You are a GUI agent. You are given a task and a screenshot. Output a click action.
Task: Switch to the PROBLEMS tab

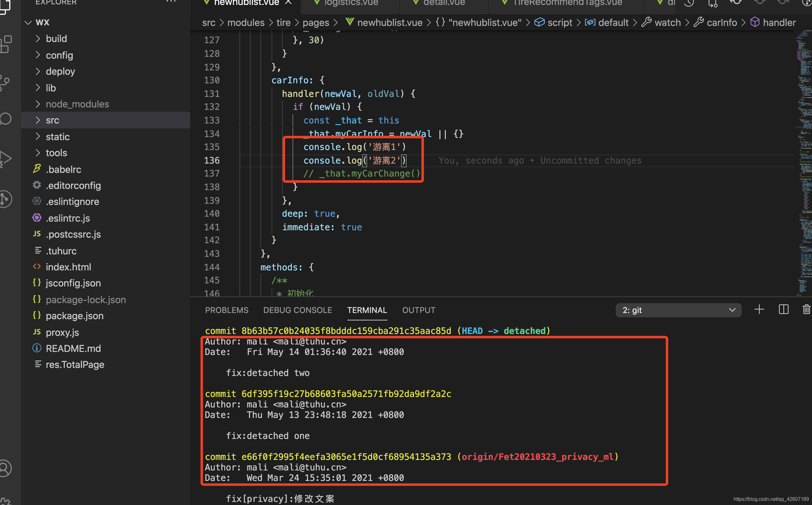pos(227,310)
